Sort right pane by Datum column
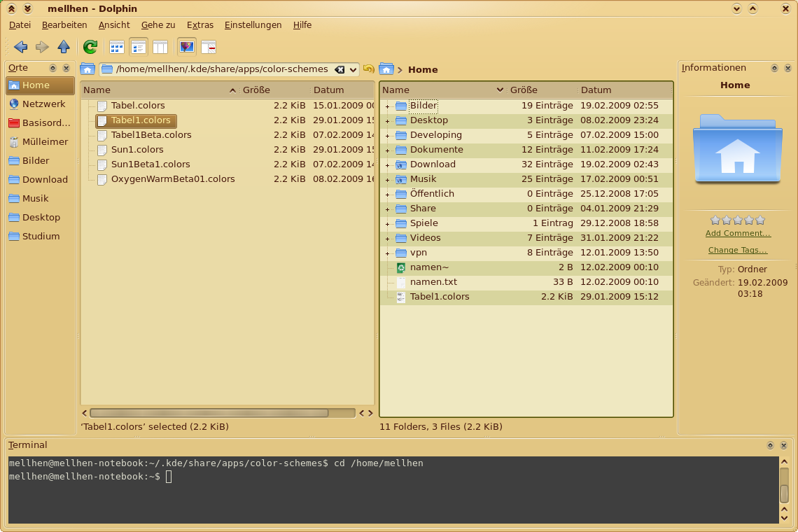Viewport: 798px width, 532px height. (625, 90)
